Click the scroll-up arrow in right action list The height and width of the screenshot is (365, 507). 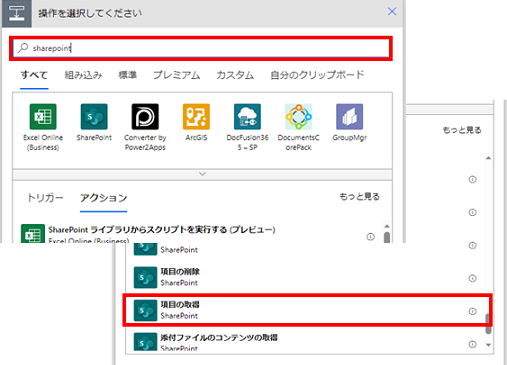click(x=488, y=158)
